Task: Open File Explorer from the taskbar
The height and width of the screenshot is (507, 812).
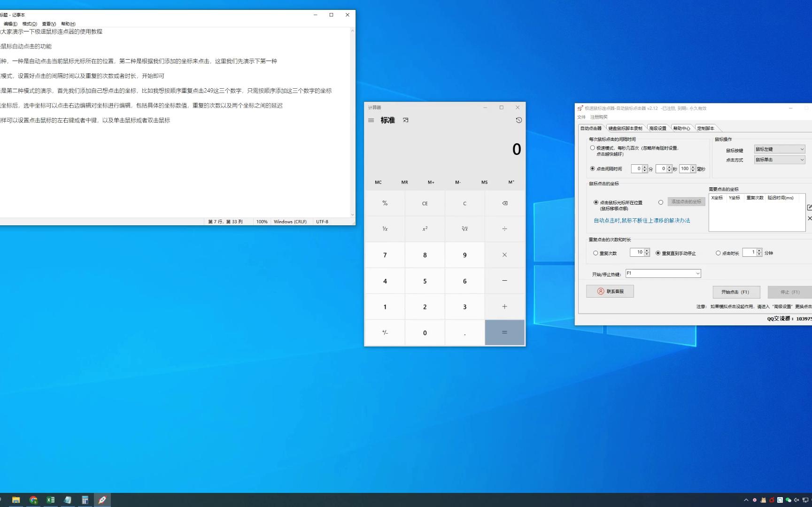Action: click(16, 500)
